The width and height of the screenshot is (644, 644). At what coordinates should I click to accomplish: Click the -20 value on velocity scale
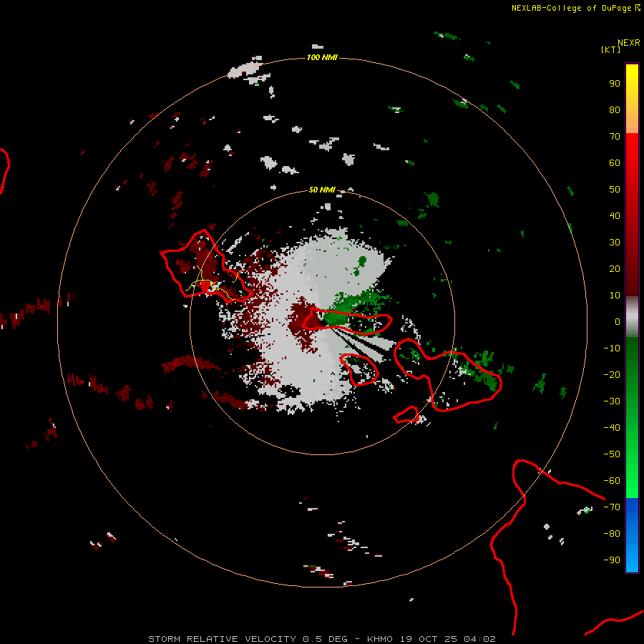tap(612, 375)
